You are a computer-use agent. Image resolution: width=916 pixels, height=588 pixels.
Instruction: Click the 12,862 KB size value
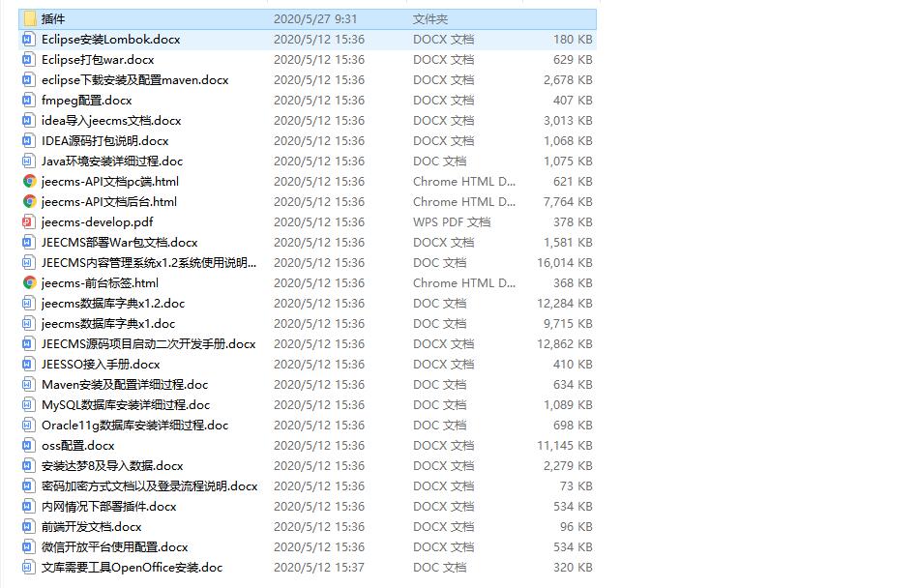click(x=564, y=344)
